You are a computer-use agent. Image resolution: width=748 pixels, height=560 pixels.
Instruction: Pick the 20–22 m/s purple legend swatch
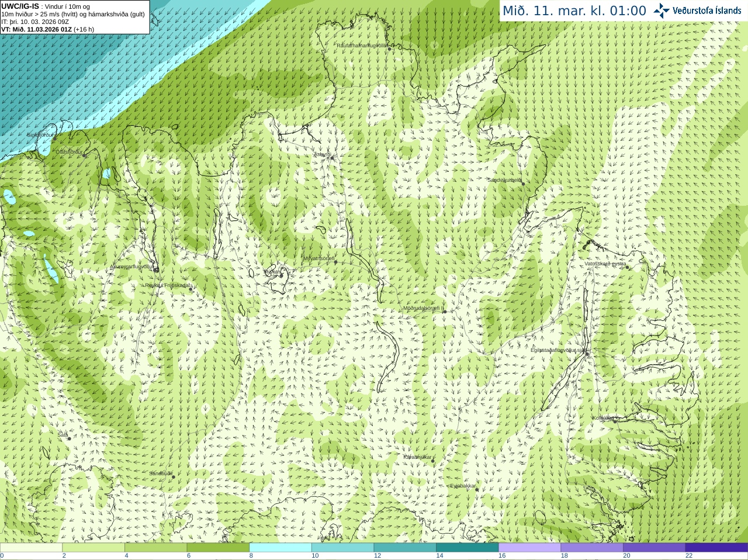(x=654, y=548)
